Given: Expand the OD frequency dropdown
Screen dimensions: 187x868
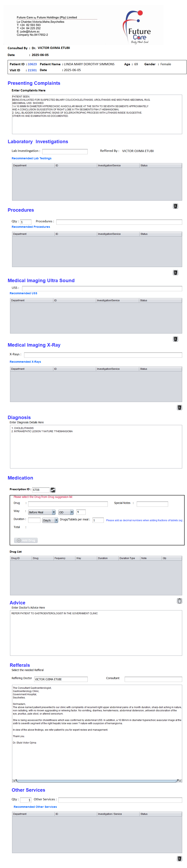Looking at the screenshot, I should (x=66, y=512).
